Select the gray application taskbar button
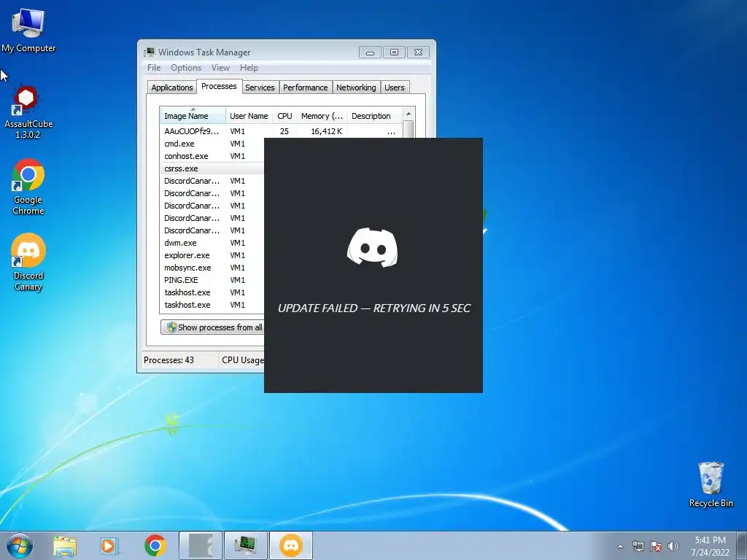 [201, 545]
